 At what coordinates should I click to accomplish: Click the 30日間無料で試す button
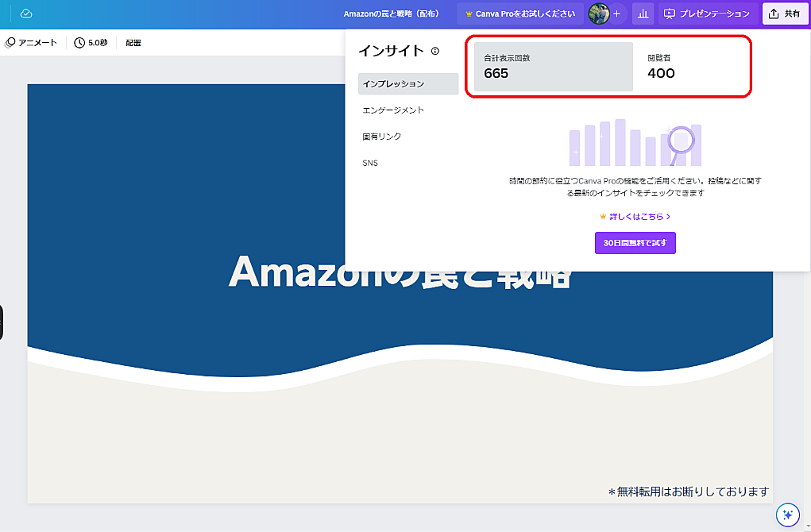click(635, 243)
